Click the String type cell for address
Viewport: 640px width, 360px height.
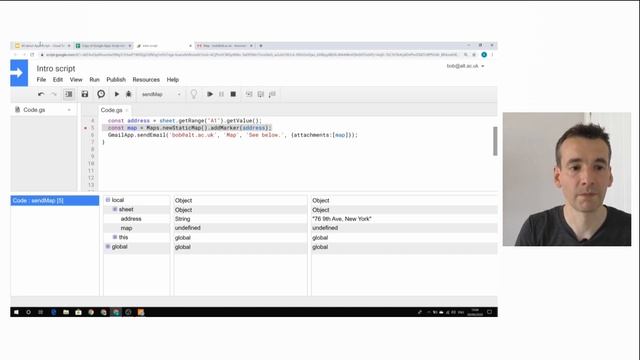point(182,219)
